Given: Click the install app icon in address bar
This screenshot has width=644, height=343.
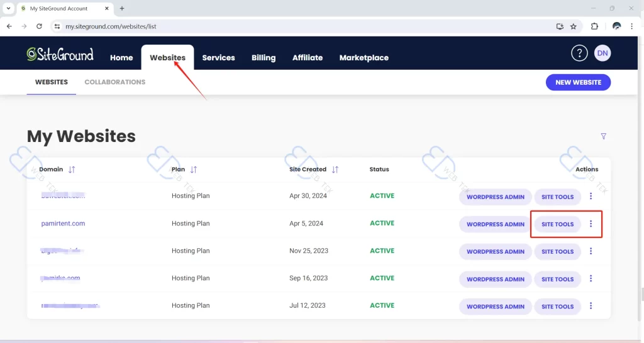Looking at the screenshot, I should pos(560,26).
